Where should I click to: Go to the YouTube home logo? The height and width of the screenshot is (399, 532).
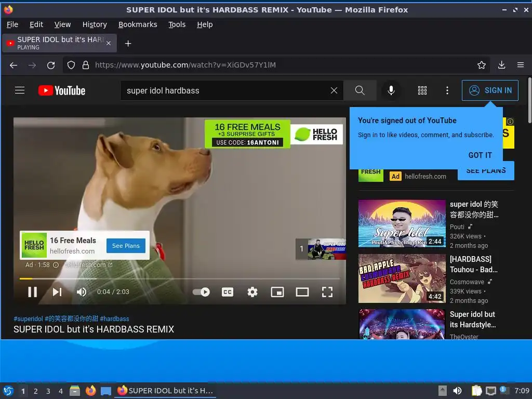61,90
